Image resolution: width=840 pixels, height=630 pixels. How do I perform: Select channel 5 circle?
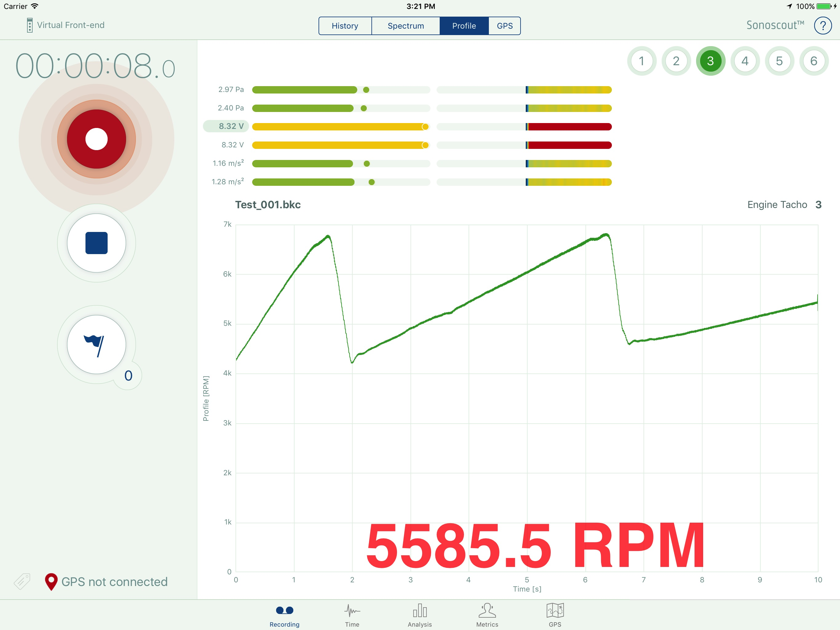(x=779, y=61)
